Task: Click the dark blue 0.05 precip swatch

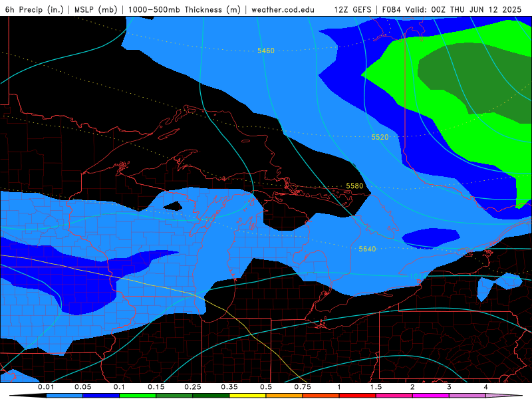Action: (101, 396)
